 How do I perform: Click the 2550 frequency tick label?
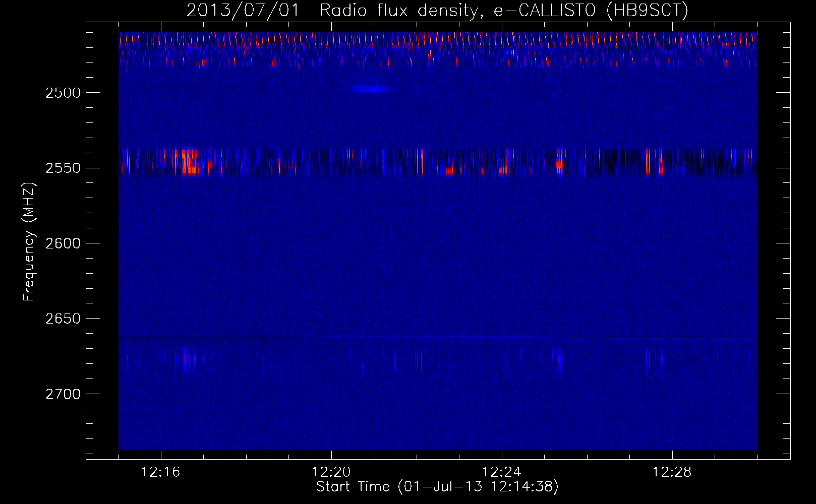pos(63,168)
